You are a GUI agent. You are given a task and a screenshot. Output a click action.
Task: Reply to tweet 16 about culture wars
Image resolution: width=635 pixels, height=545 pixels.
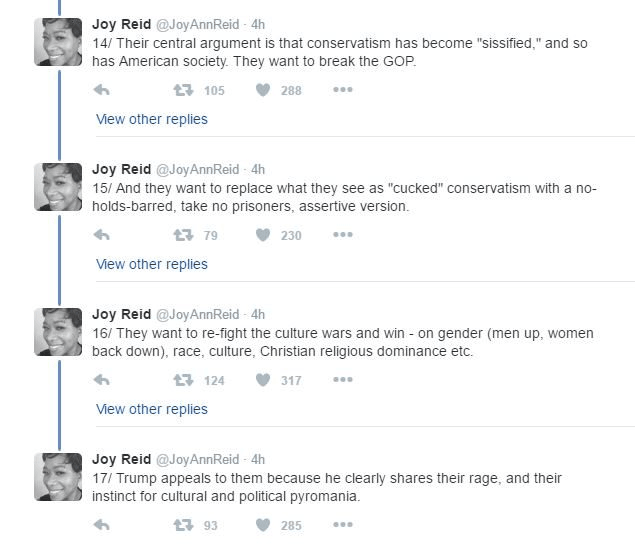tap(101, 380)
